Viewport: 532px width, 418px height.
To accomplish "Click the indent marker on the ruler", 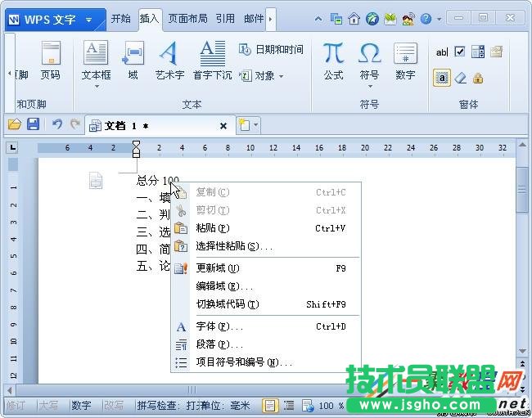I will click(136, 149).
